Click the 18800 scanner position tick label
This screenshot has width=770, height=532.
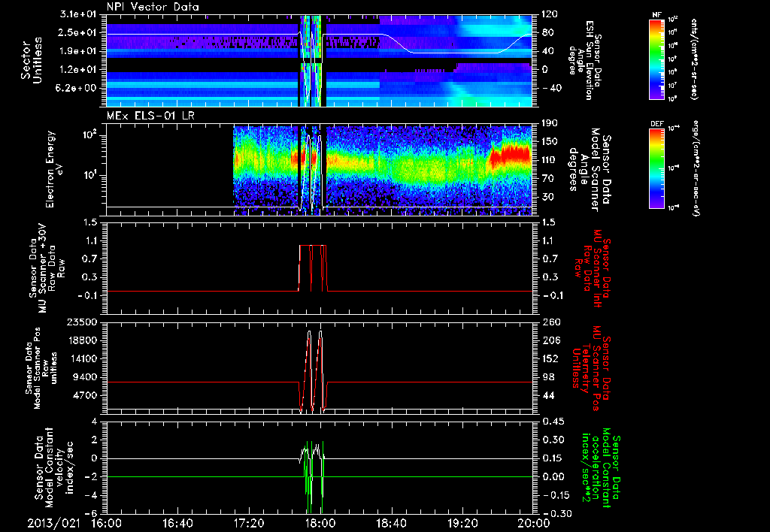(81, 340)
